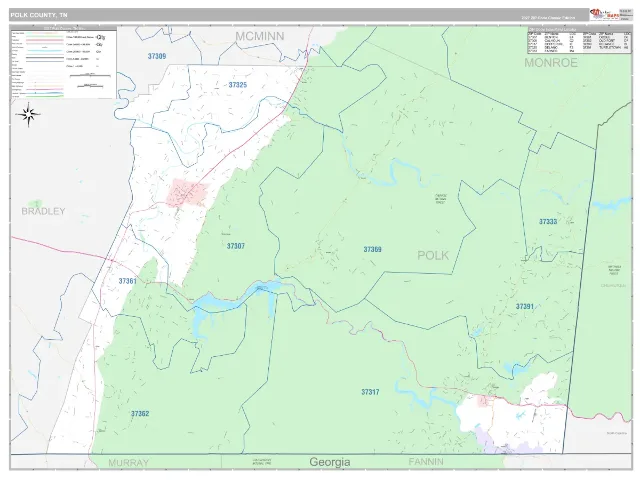The width and height of the screenshot is (640, 480).
Task: Select the ZIP code 37391 label
Action: [x=524, y=307]
